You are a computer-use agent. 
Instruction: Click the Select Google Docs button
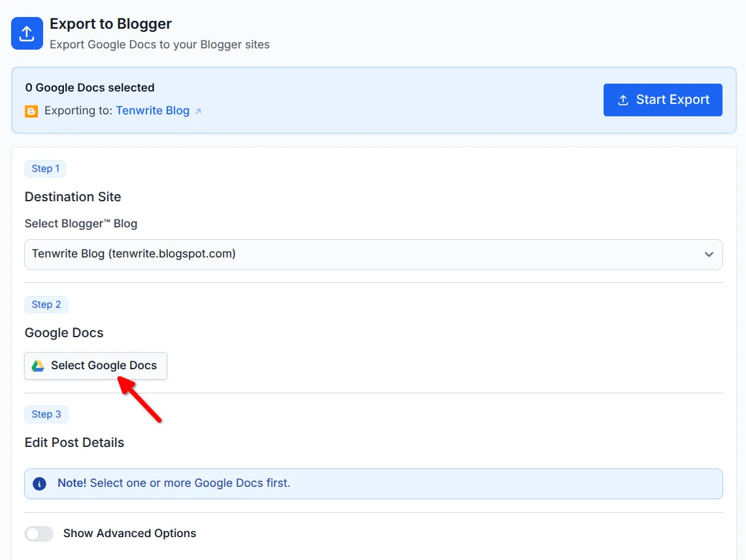point(95,365)
